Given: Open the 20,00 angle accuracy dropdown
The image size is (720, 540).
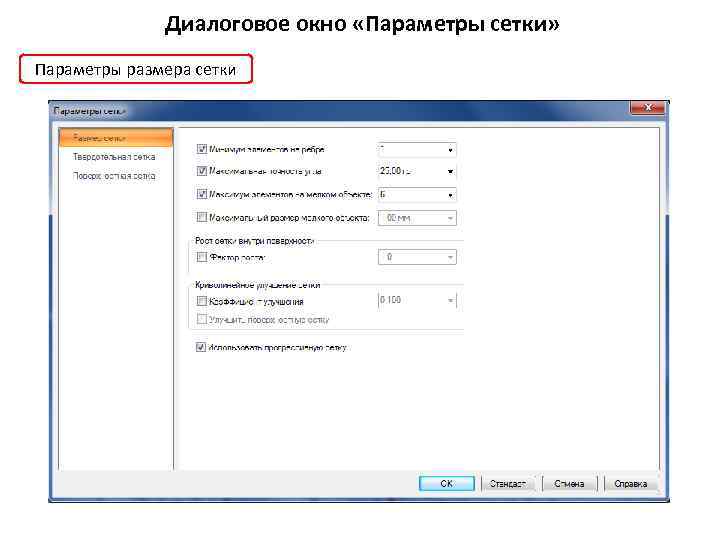Looking at the screenshot, I should pos(450,171).
